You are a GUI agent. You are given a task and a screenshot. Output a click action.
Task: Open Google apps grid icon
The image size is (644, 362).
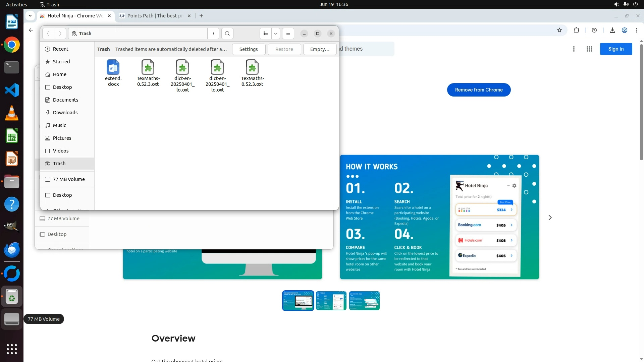tap(589, 49)
